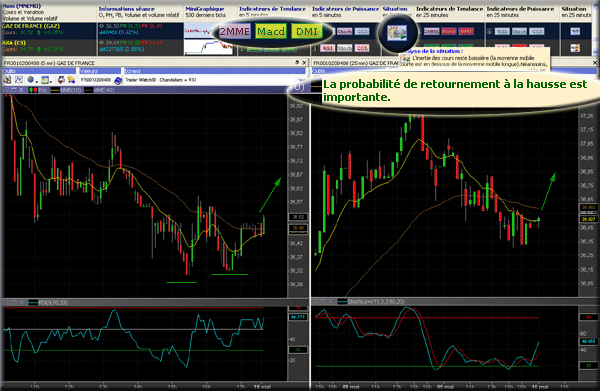600x391 pixels.
Task: Toggle the Prix candlestick legend
Action: pos(38,90)
